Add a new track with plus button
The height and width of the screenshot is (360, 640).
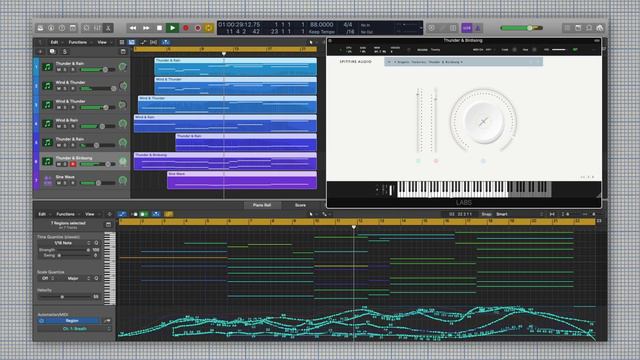[40, 52]
